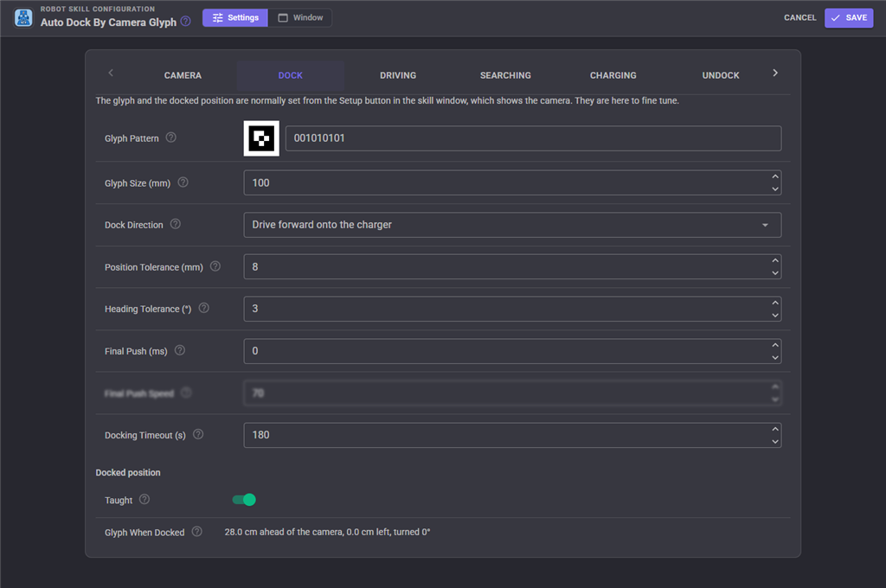Switch to Window view
The width and height of the screenshot is (886, 588).
(x=300, y=18)
